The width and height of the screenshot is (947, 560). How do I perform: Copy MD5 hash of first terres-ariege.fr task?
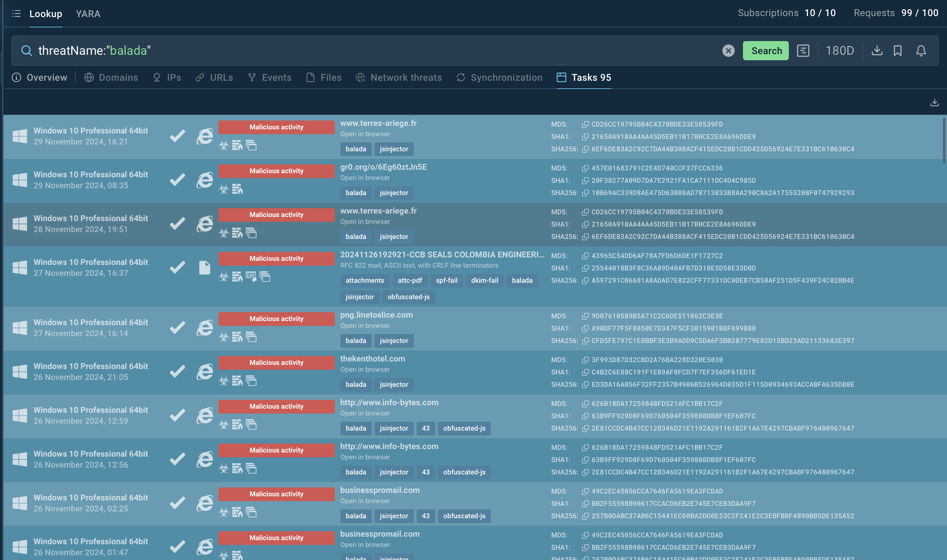(585, 125)
